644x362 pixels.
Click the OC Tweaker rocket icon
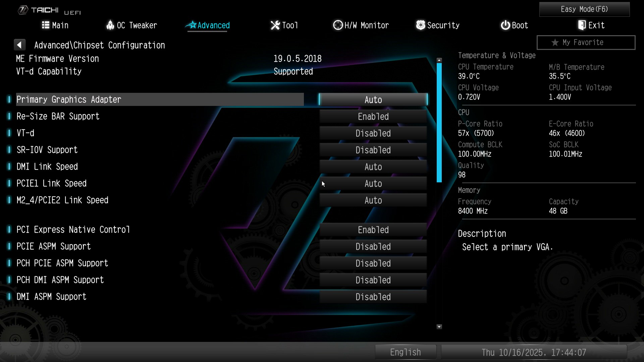pyautogui.click(x=110, y=25)
